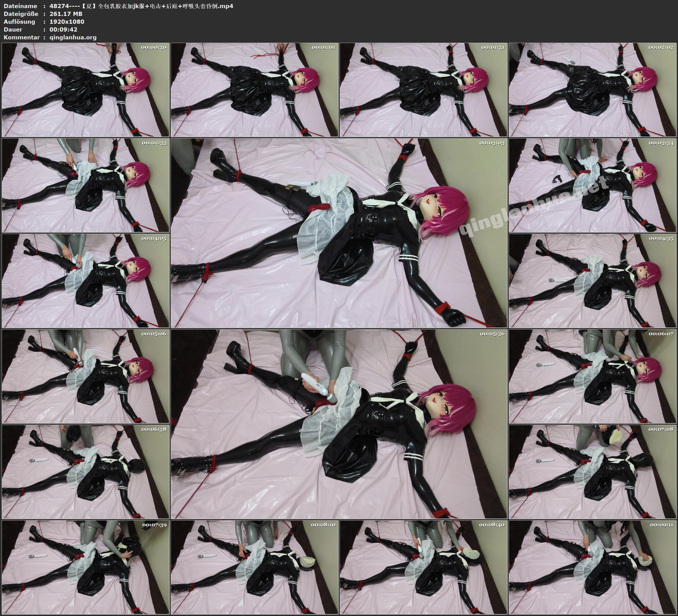The image size is (678, 616).
Task: Select the thumbnail marked 00:06:07
Action: [592, 376]
